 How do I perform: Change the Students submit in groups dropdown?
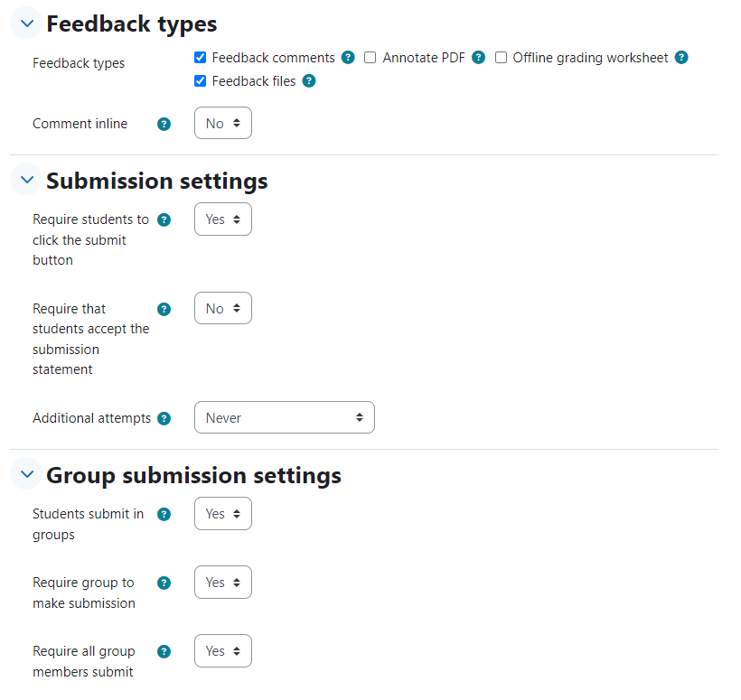[223, 513]
